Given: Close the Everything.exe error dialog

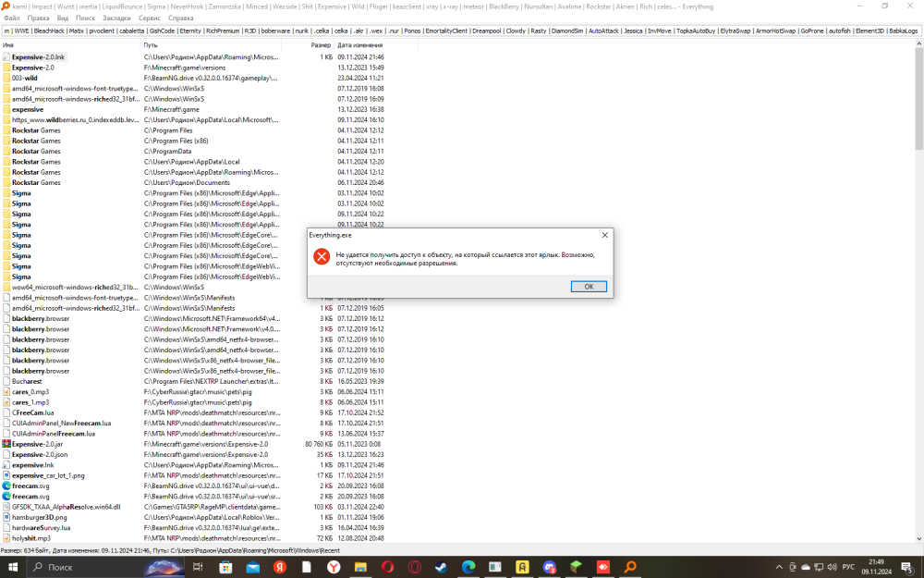Looking at the screenshot, I should [604, 235].
